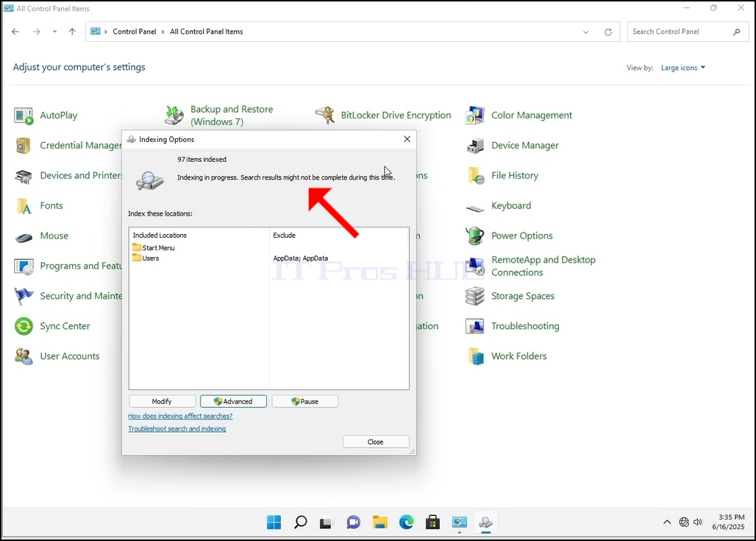The height and width of the screenshot is (541, 756).
Task: Open Backup and Restore (Windows 7) icon
Action: pos(174,116)
